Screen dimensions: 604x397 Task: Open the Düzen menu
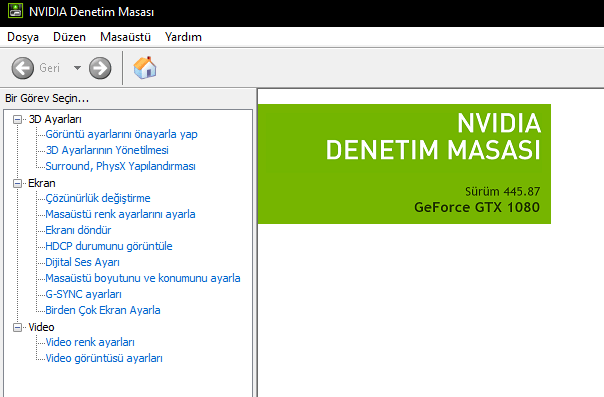click(x=69, y=37)
